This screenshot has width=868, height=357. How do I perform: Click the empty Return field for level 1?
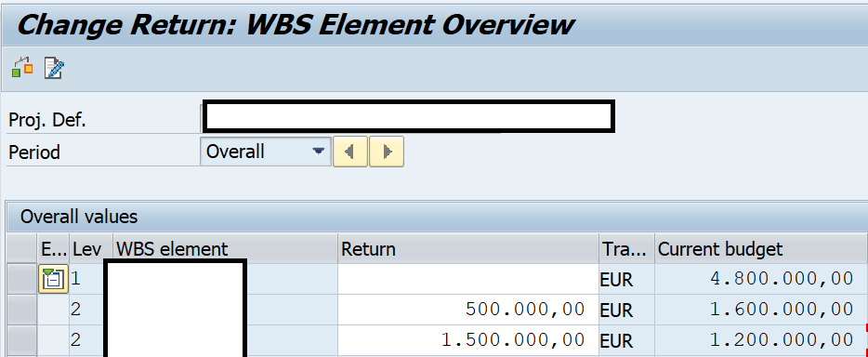click(468, 278)
